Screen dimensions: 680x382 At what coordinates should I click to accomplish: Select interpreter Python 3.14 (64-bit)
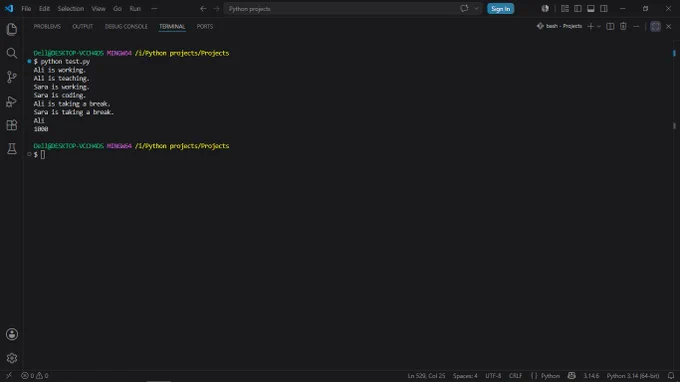tap(633, 375)
